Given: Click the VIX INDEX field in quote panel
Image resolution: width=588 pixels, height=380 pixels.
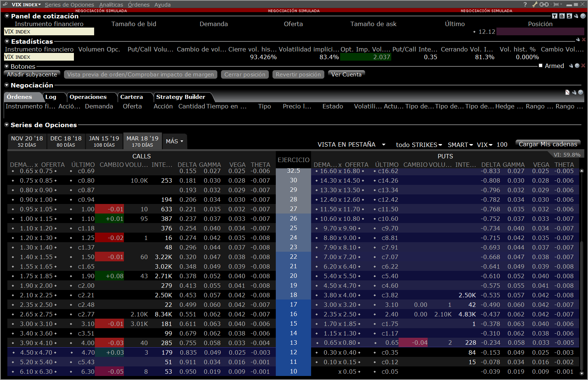Looking at the screenshot, I should pos(49,32).
